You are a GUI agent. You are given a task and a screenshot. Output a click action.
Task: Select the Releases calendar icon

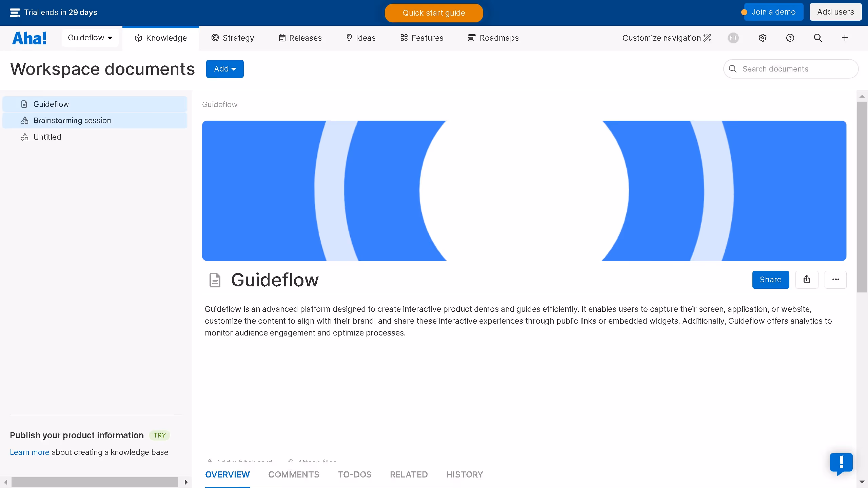point(282,38)
